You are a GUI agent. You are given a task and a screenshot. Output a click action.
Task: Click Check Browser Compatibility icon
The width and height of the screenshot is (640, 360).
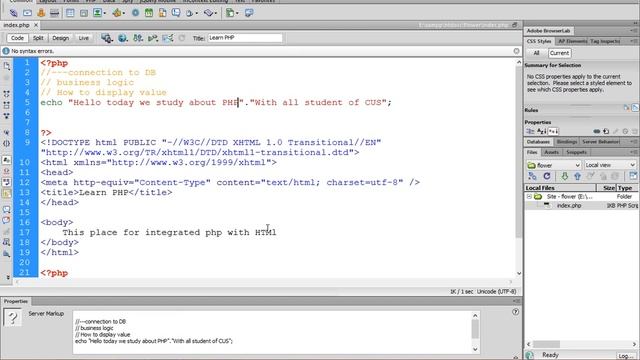coord(168,38)
